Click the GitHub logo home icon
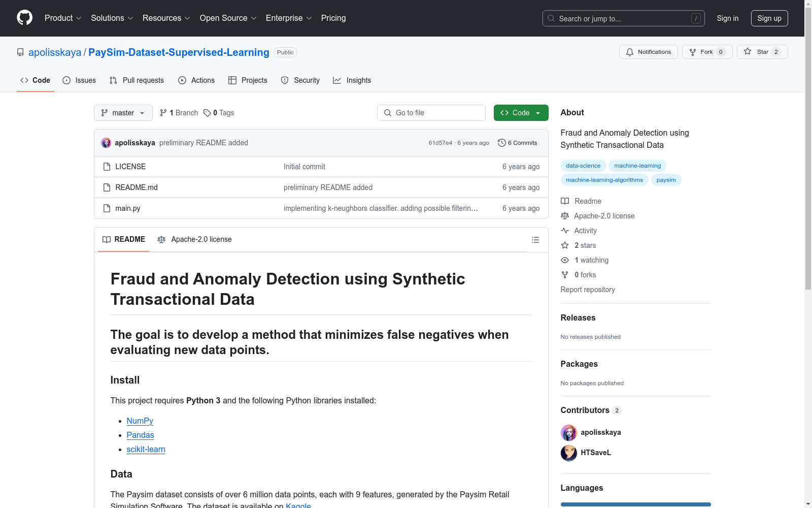The width and height of the screenshot is (812, 508). (24, 18)
